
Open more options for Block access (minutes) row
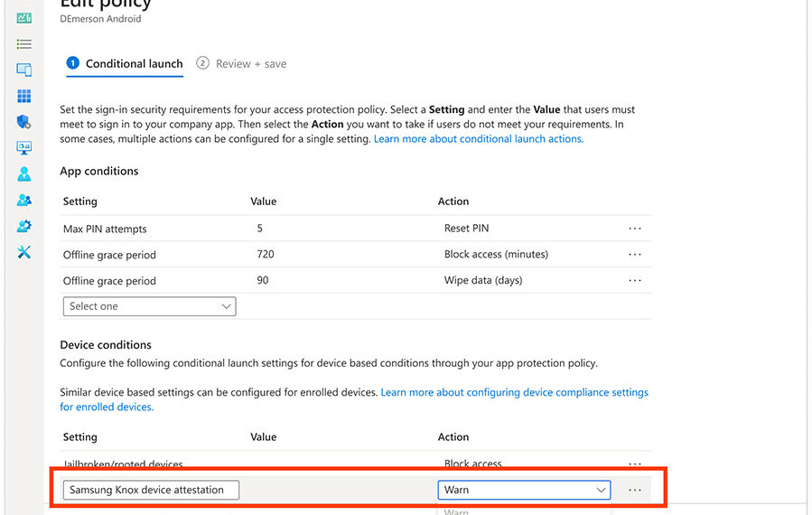[635, 255]
